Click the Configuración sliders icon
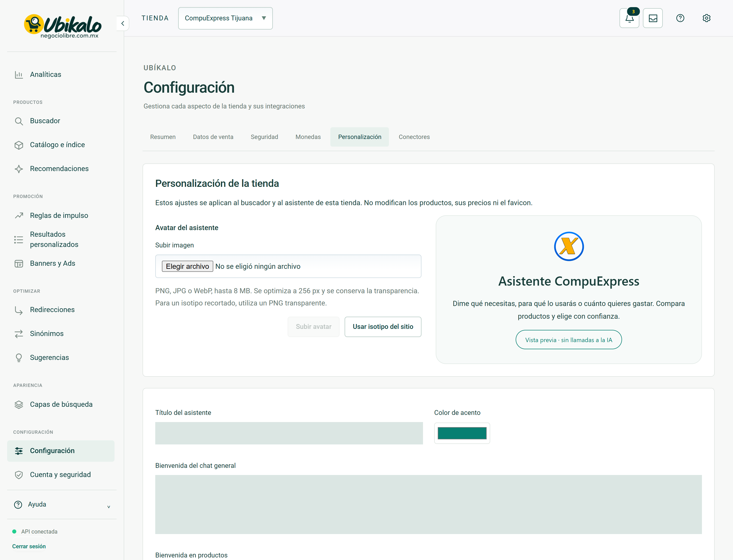733x560 pixels. [x=19, y=451]
